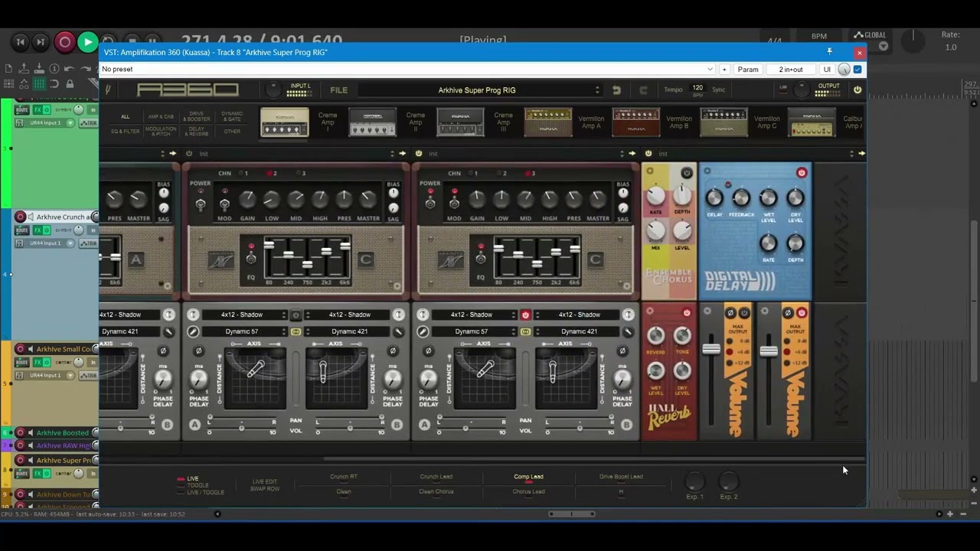This screenshot has height=551, width=980.
Task: Toggle power icon of right amp slot
Action: click(418, 153)
